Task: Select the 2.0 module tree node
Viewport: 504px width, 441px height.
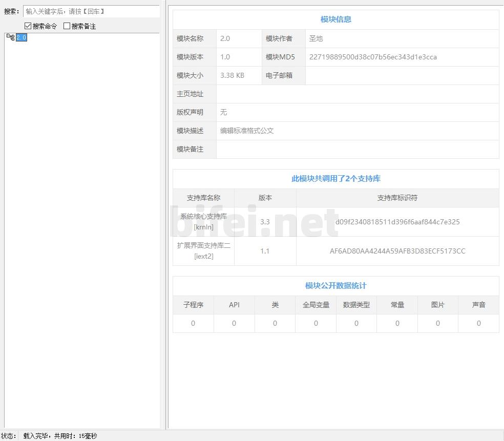Action: [x=21, y=37]
